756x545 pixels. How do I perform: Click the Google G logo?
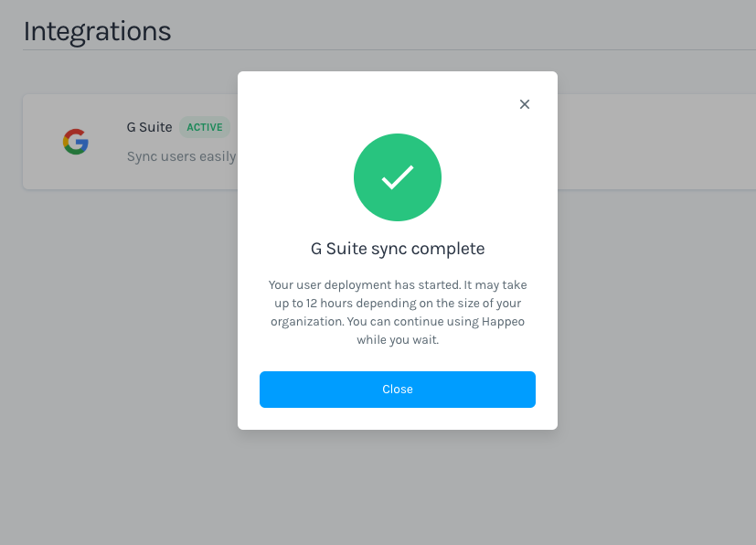76,142
